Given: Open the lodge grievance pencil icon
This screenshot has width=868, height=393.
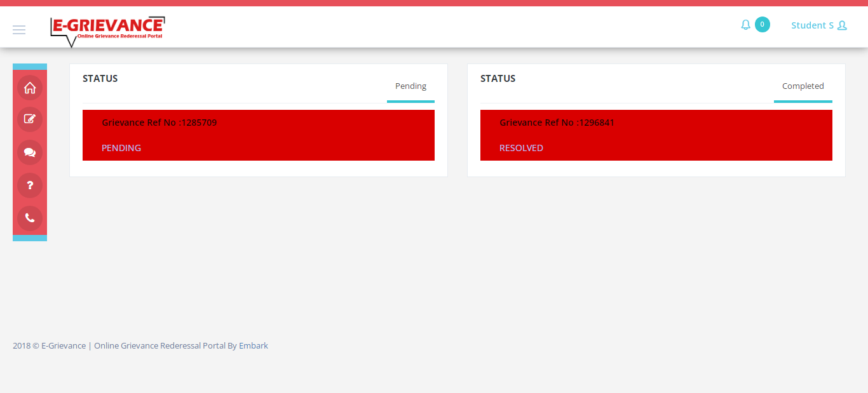Looking at the screenshot, I should click(x=30, y=119).
